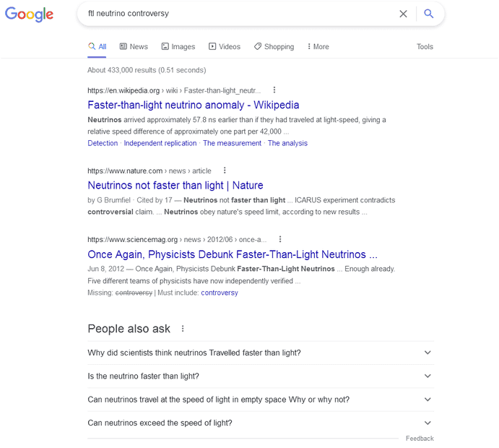Click the Google logo
Image resolution: width=499 pixels, height=448 pixels.
(x=30, y=14)
